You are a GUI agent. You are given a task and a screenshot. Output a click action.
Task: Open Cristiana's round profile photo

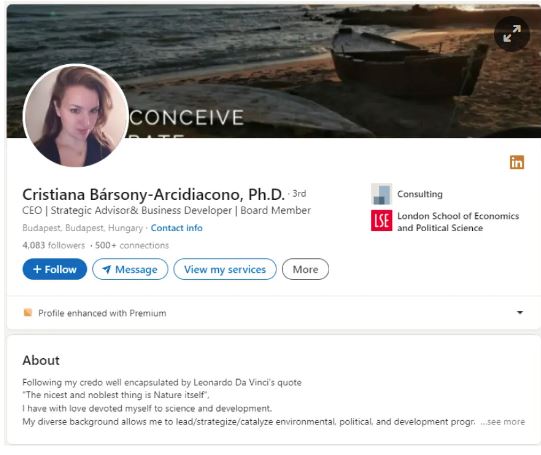click(x=76, y=116)
